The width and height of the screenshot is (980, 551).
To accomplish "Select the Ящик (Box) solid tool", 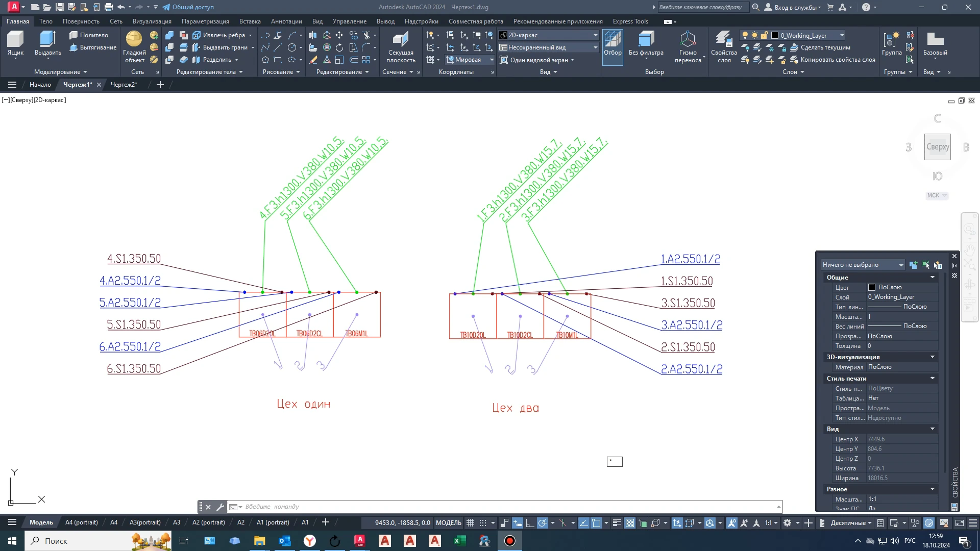I will (15, 43).
